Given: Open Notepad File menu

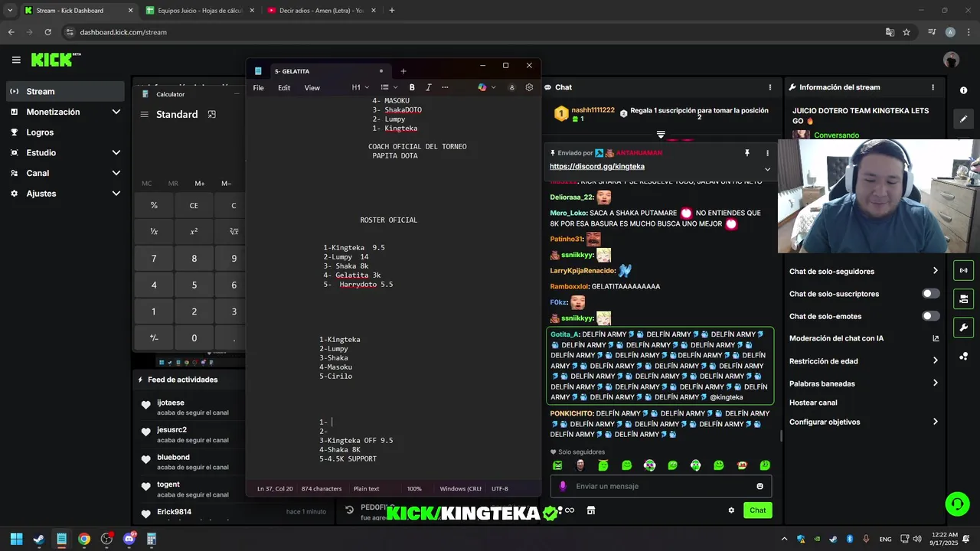Looking at the screenshot, I should click(x=258, y=88).
